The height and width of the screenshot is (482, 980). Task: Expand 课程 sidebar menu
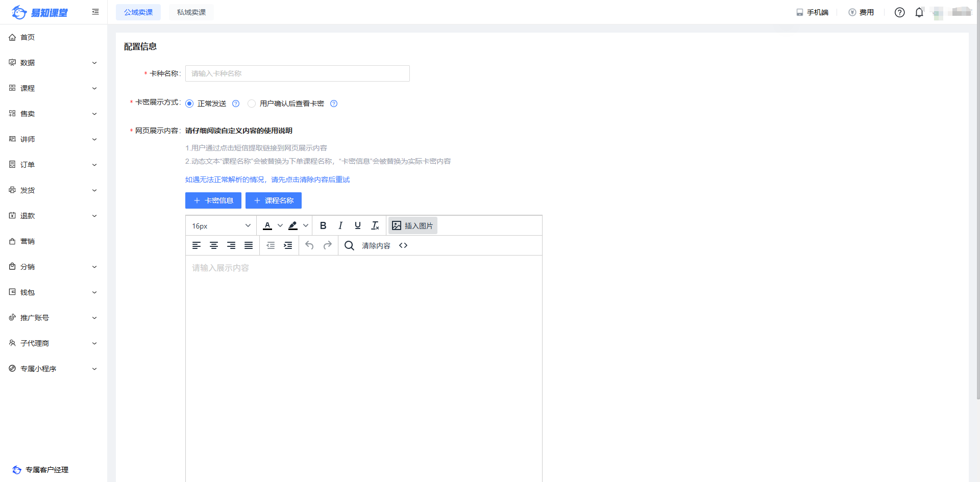click(54, 88)
